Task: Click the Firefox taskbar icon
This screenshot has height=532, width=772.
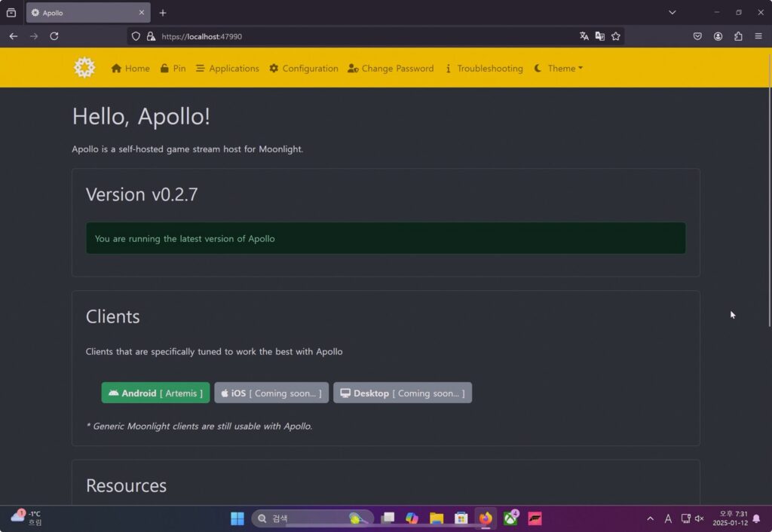Action: tap(486, 518)
